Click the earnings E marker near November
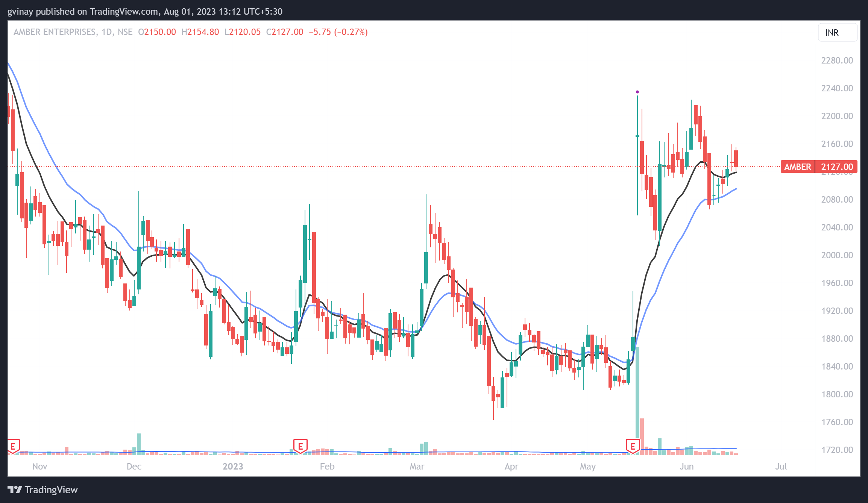 [x=13, y=446]
